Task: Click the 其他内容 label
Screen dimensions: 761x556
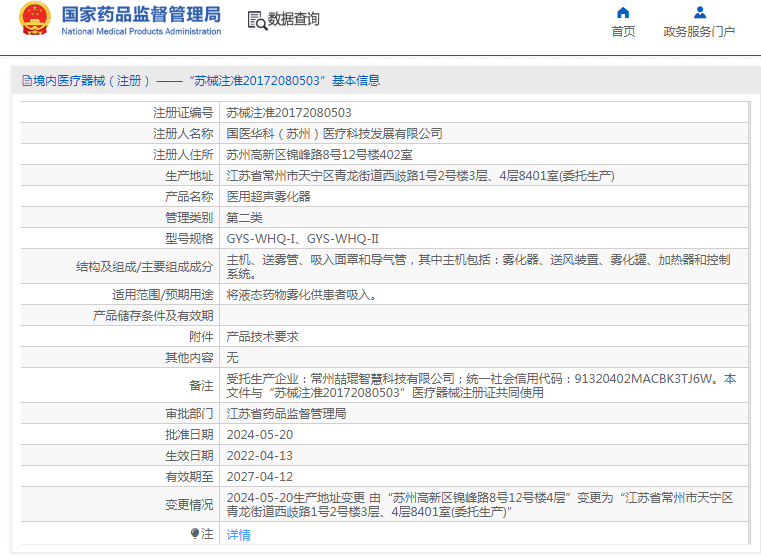Action: coord(189,358)
